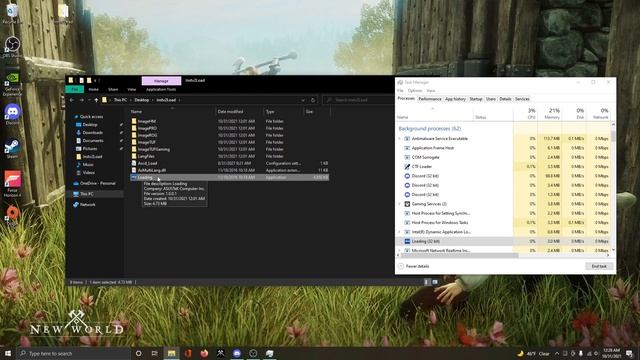This screenshot has height=360, width=640.
Task: Go up one folder level in Explorer
Action: 96,100
